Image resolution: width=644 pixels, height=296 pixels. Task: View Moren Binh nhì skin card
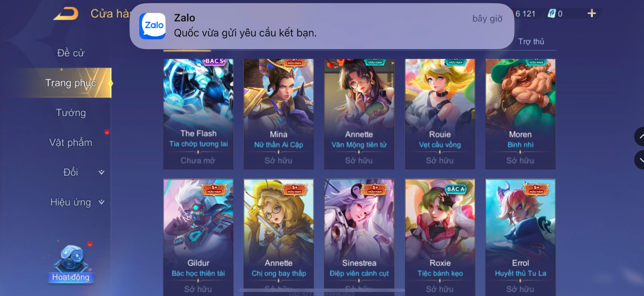pos(520,114)
